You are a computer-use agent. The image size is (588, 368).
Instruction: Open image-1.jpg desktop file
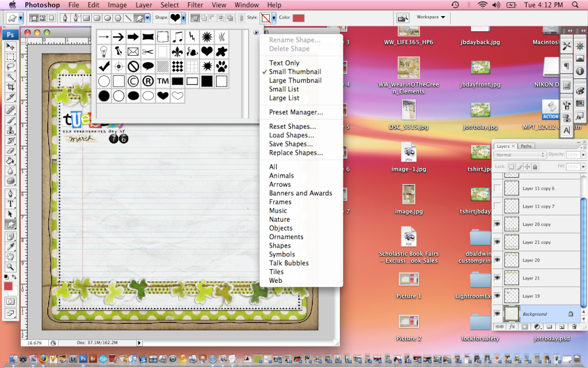409,158
